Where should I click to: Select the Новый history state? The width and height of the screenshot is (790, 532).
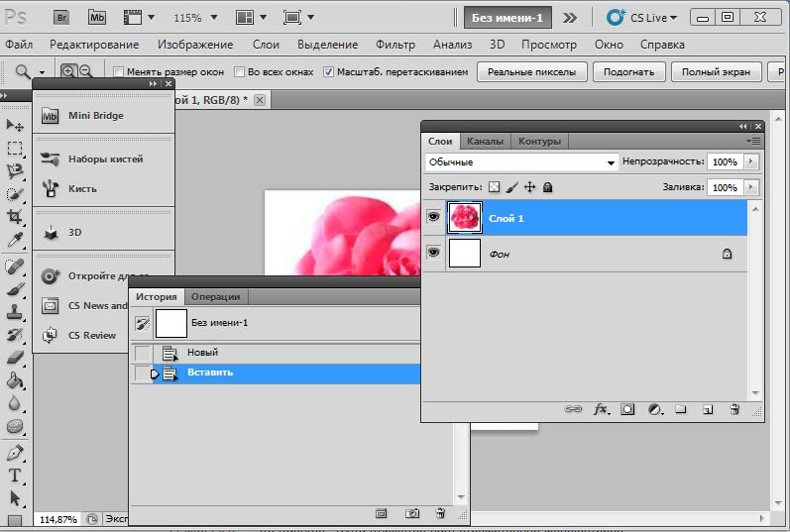click(x=202, y=353)
